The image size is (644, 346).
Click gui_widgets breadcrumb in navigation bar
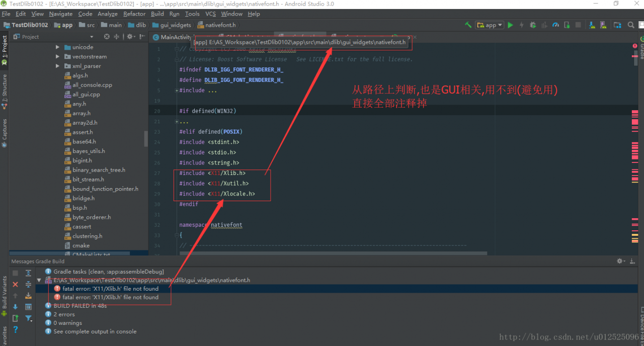[x=172, y=25]
